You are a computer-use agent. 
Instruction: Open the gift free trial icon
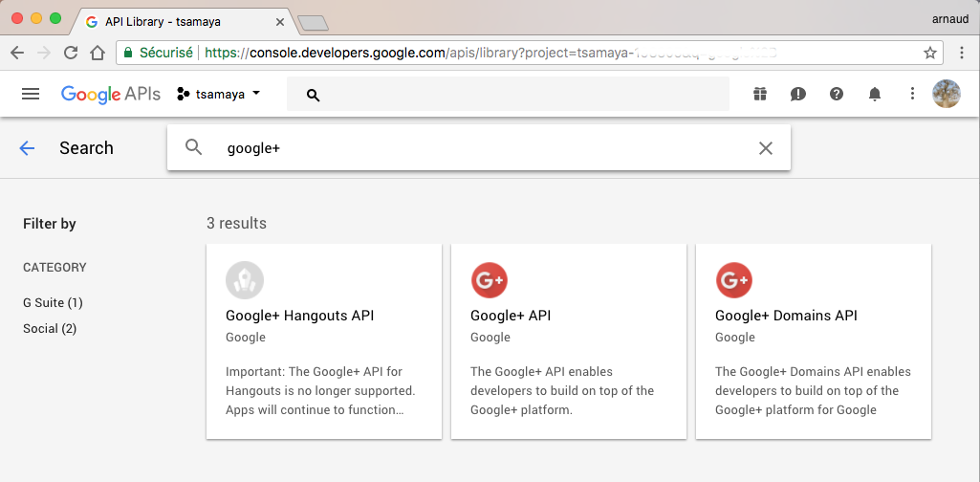pos(759,94)
